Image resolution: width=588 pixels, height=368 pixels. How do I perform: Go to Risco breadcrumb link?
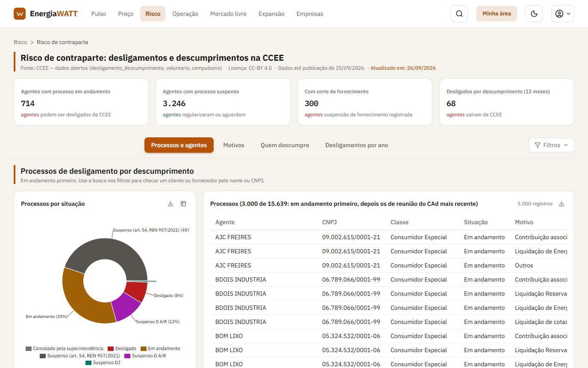coord(21,42)
